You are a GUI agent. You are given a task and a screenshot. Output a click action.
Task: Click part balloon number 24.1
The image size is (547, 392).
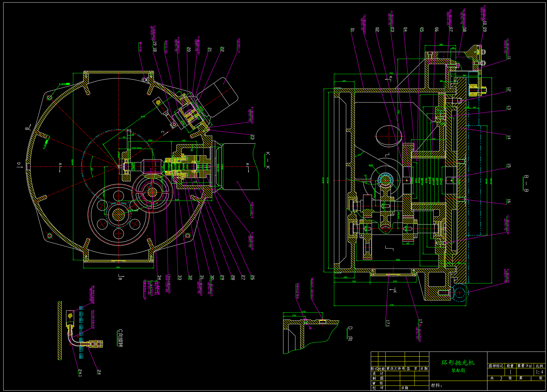(x=80, y=373)
